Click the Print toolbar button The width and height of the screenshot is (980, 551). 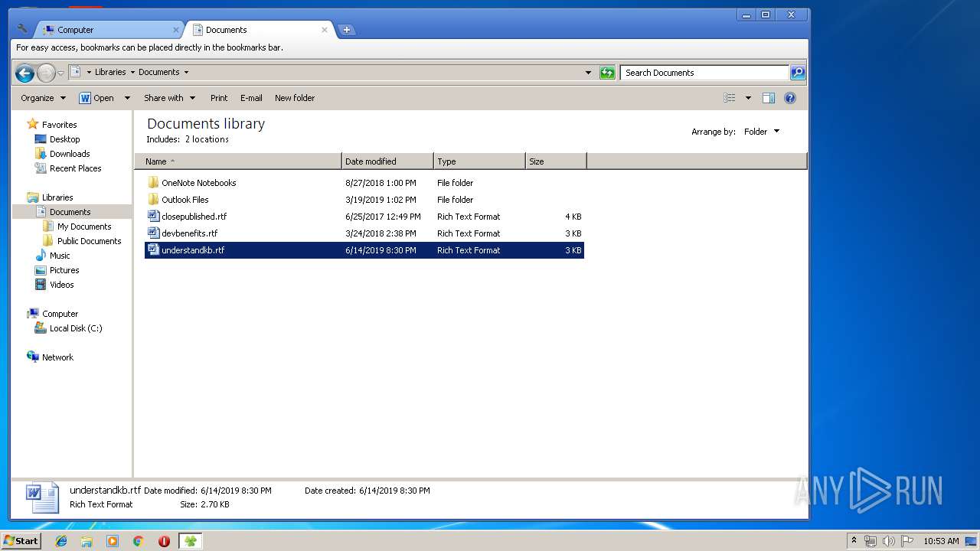point(219,98)
